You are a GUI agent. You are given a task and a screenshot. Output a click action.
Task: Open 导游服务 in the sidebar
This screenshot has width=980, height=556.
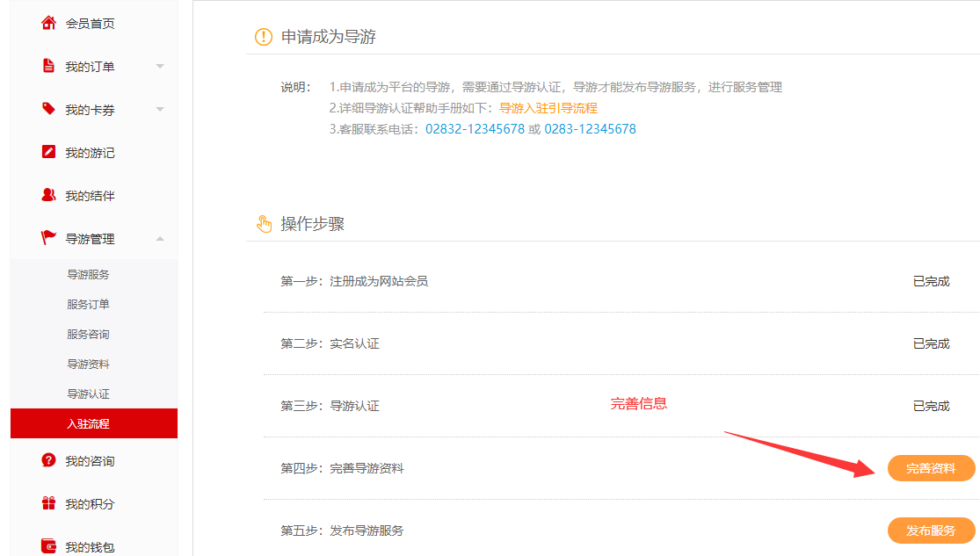click(x=88, y=275)
